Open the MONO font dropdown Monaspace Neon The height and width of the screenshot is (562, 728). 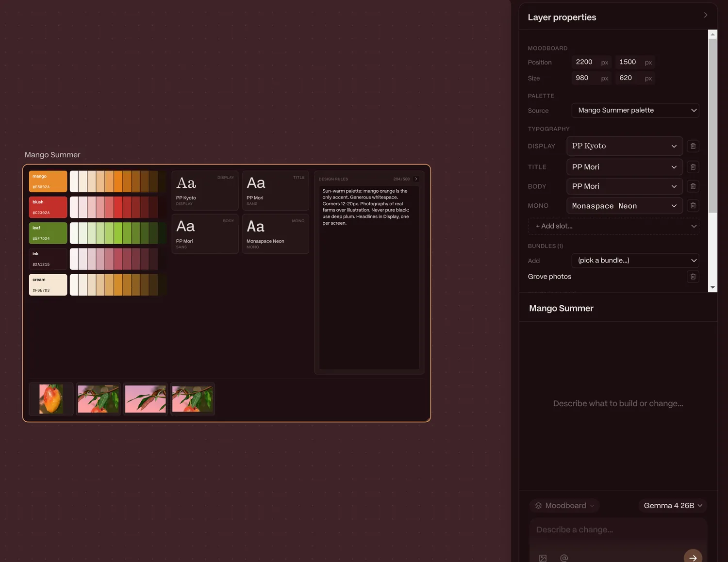click(x=625, y=206)
